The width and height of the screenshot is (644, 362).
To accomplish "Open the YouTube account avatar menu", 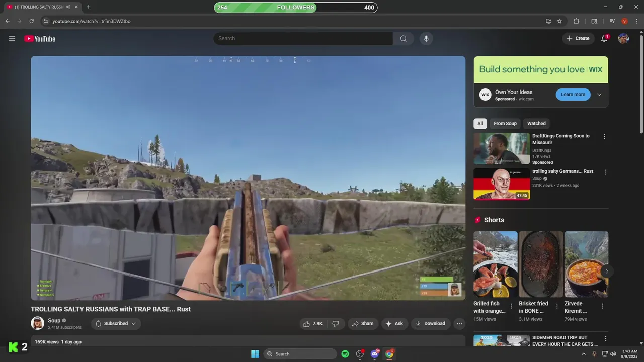I will pos(623,39).
